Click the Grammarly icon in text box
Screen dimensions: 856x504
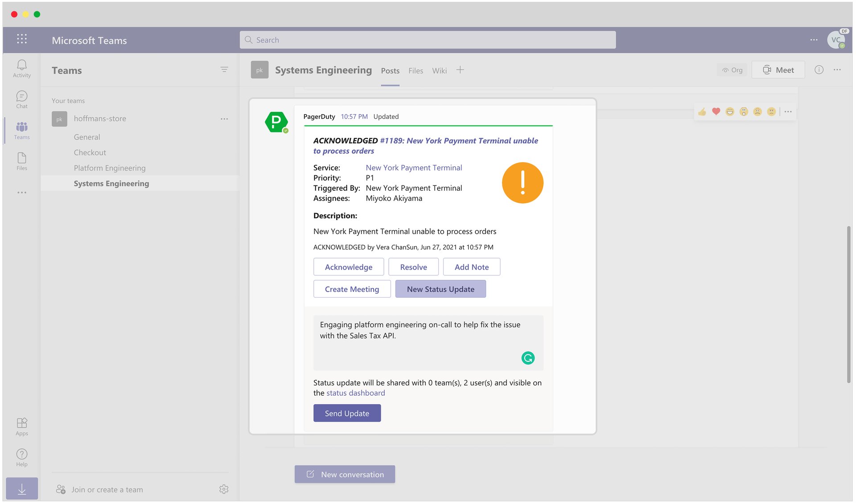click(528, 358)
